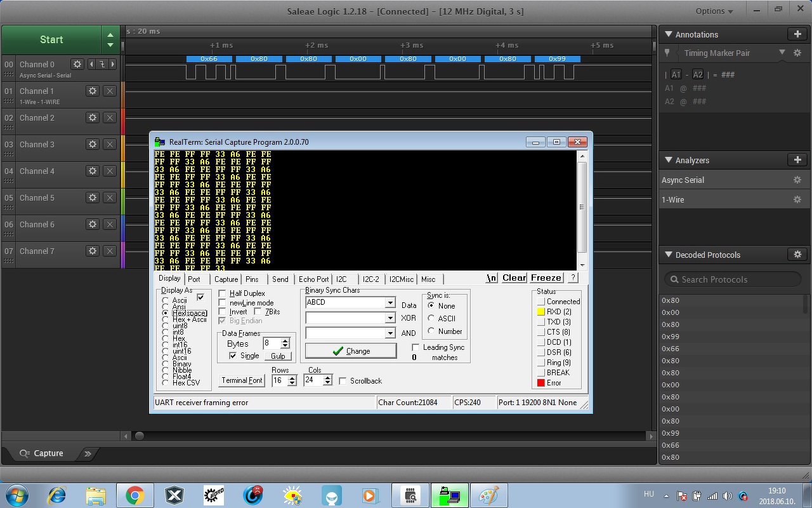Enable Half Duplex checkbox

222,293
